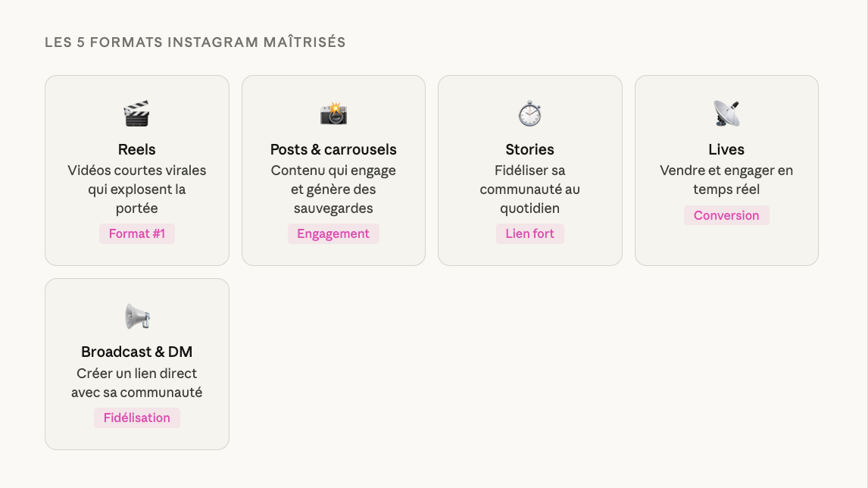
Task: Click the megaphone icon above Broadcast
Action: click(x=137, y=316)
